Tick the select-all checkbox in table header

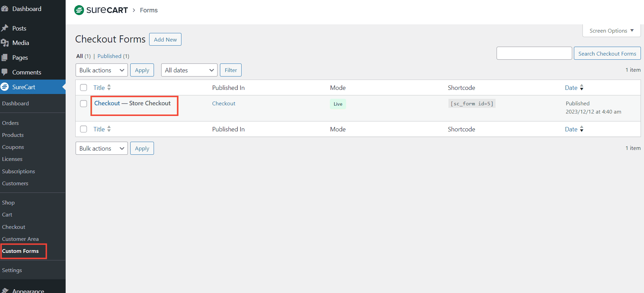[84, 88]
